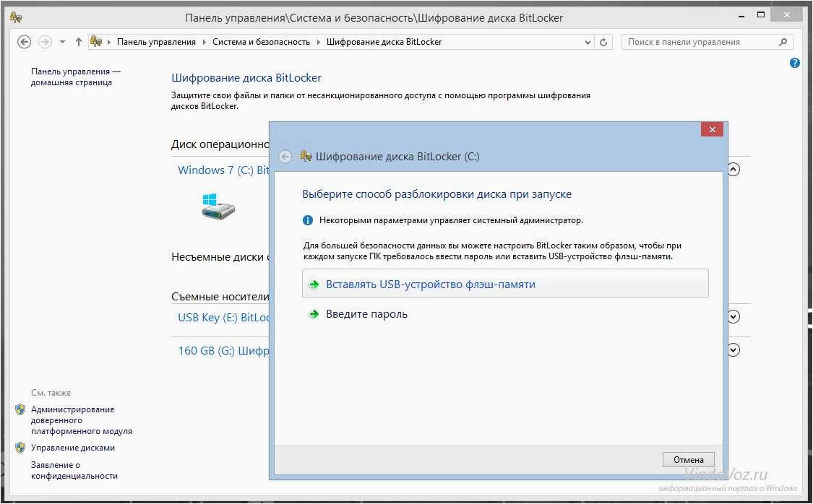Expand the USB Key (E:) section chevron
Viewport: 813px width, 504px height.
(x=734, y=316)
